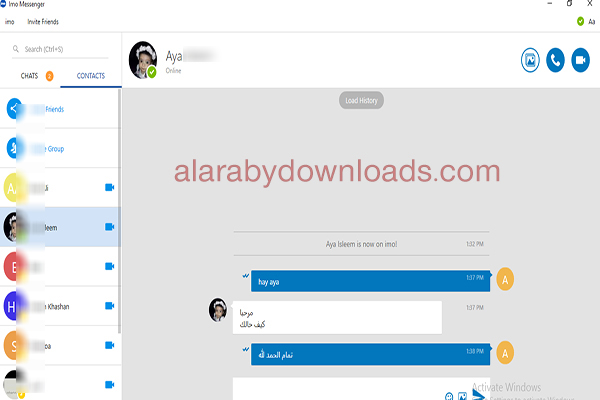Select the yellow A contact row
Viewport: 600px width, 400px height.
coord(59,188)
